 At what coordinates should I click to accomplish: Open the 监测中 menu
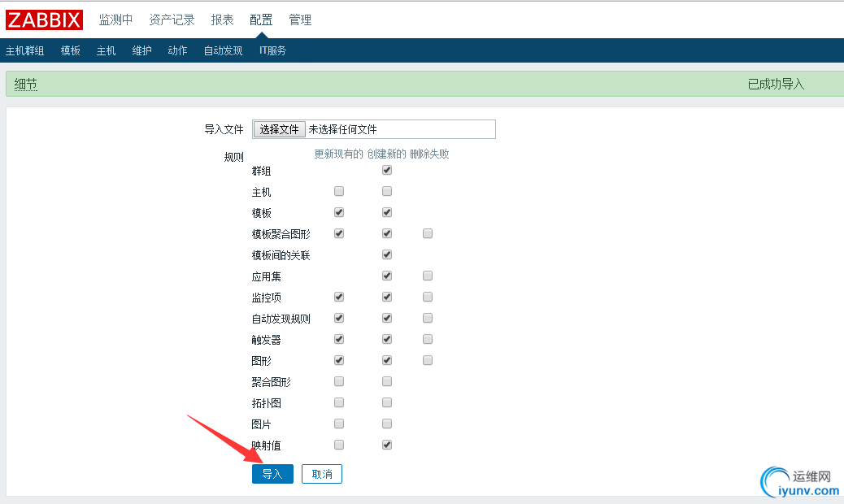(x=115, y=20)
